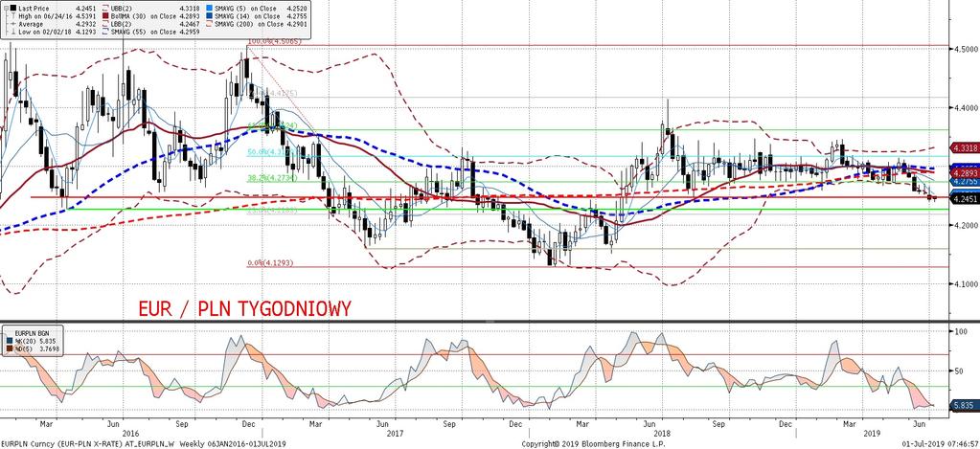
Task: Select the Average legend icon
Action: click(13, 24)
